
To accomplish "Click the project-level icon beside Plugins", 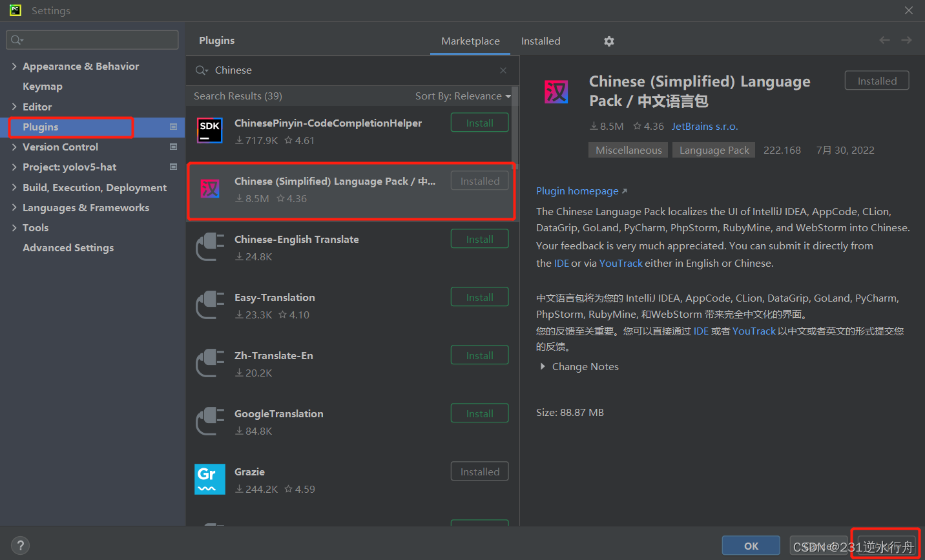I will point(173,127).
